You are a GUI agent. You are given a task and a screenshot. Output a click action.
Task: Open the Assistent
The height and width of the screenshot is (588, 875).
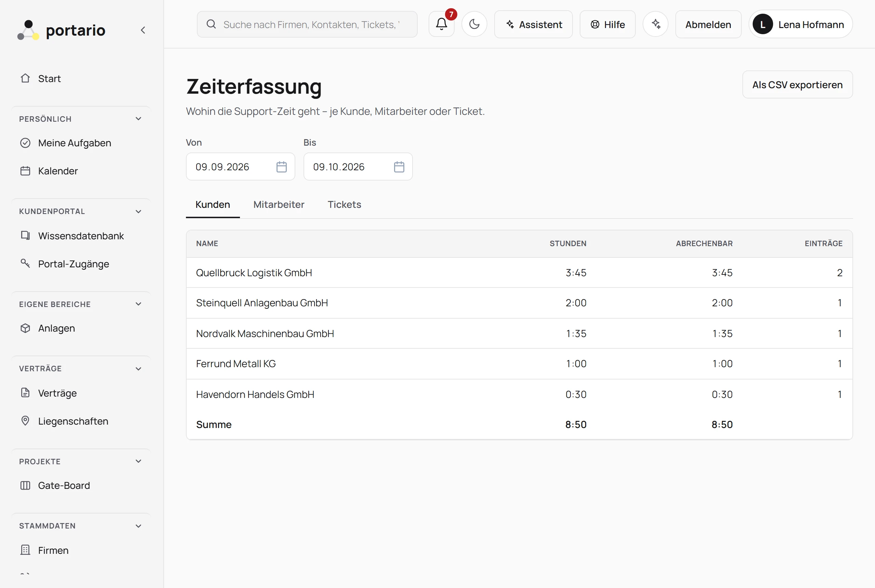[533, 24]
